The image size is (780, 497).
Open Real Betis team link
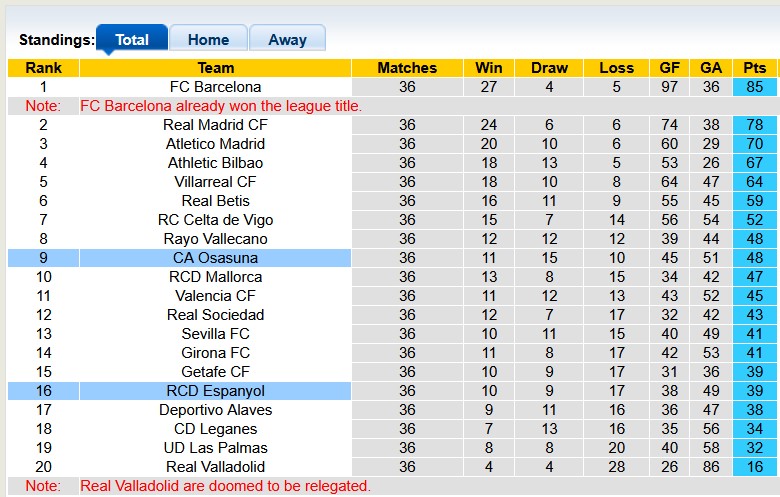[x=215, y=201]
